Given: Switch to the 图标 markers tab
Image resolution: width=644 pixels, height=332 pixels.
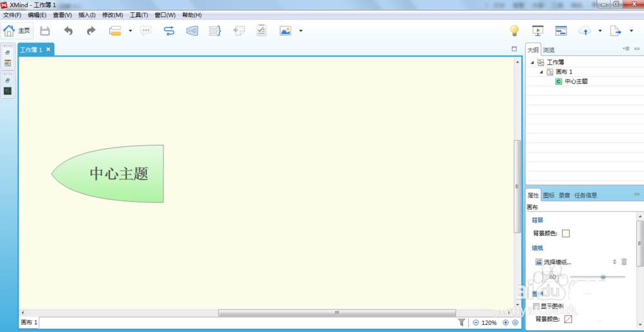Looking at the screenshot, I should click(549, 195).
